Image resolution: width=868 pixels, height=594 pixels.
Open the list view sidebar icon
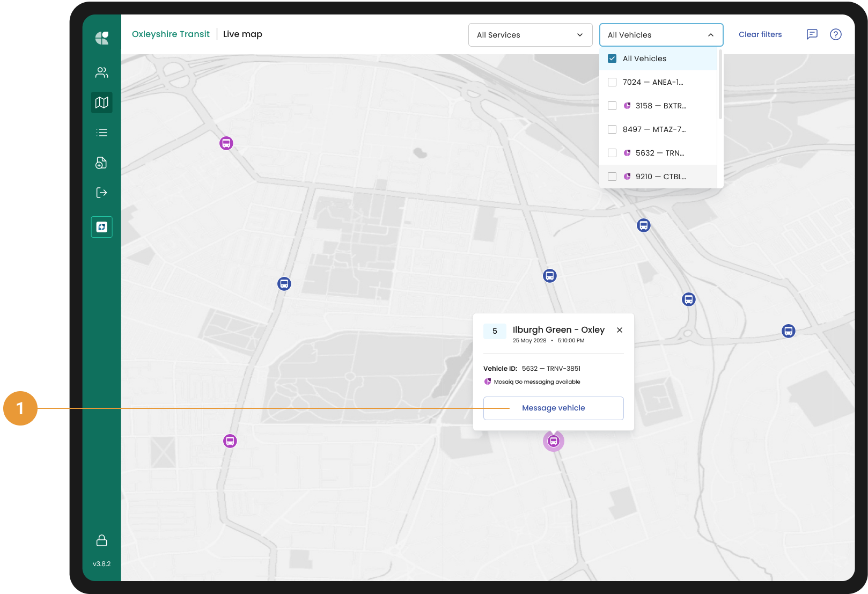pyautogui.click(x=101, y=133)
